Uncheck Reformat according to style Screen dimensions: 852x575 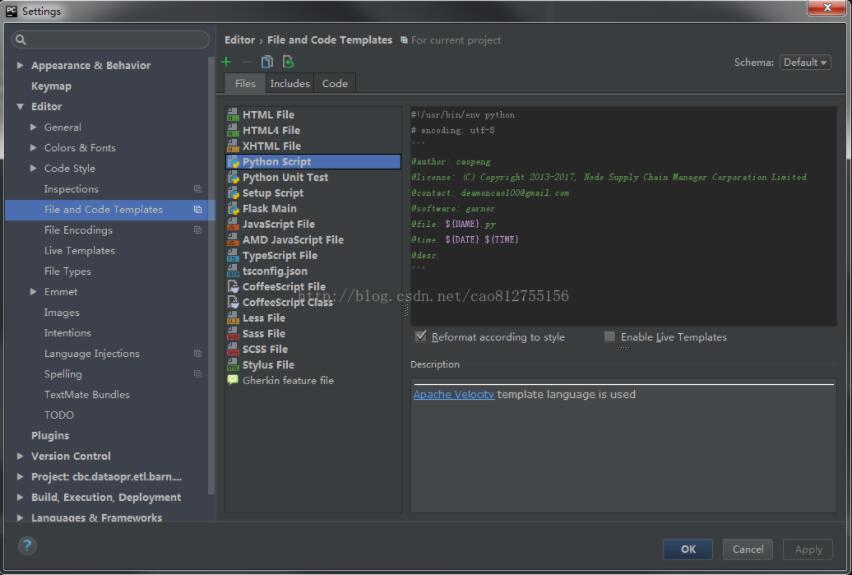(421, 337)
